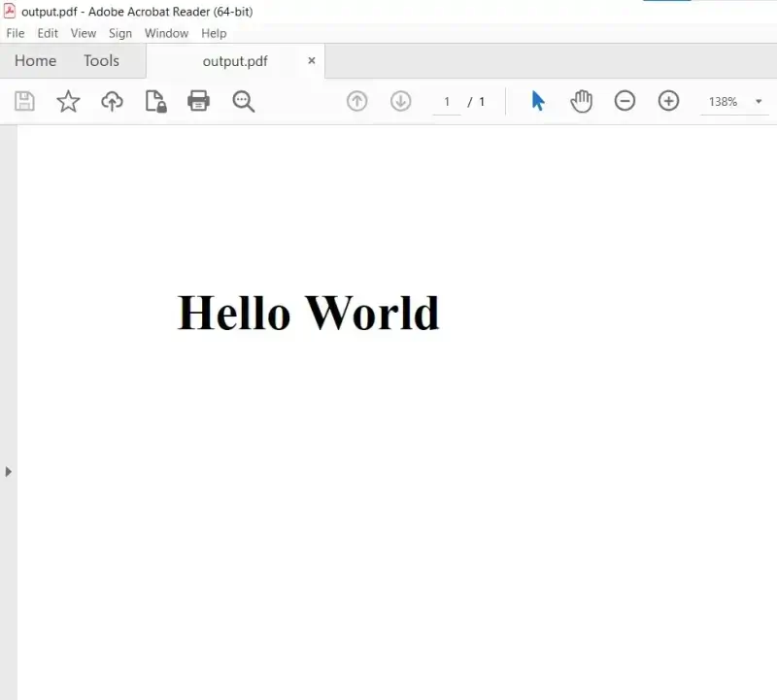Viewport: 777px width, 700px height.
Task: Open the Edit menu
Action: [48, 33]
